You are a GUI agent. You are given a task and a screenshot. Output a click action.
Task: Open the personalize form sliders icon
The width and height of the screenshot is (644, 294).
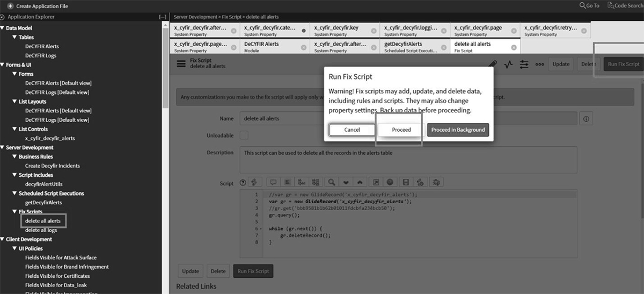click(524, 64)
